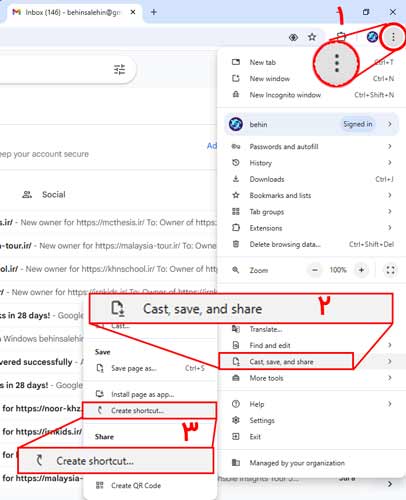Open email about mcthesis.ir new owner

[108, 222]
